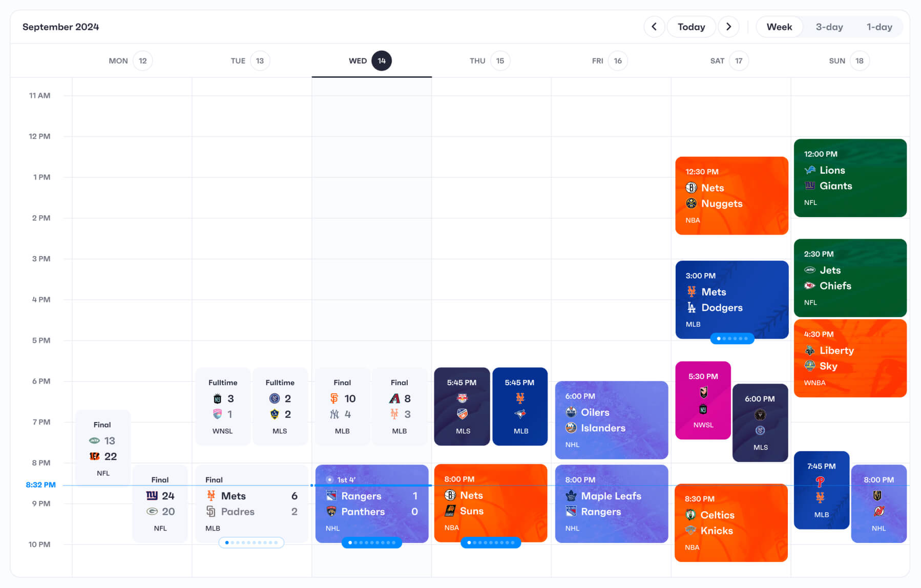Image resolution: width=921 pixels, height=588 pixels.
Task: Select the Celtics logo on the 8:30 PM card
Action: point(692,515)
